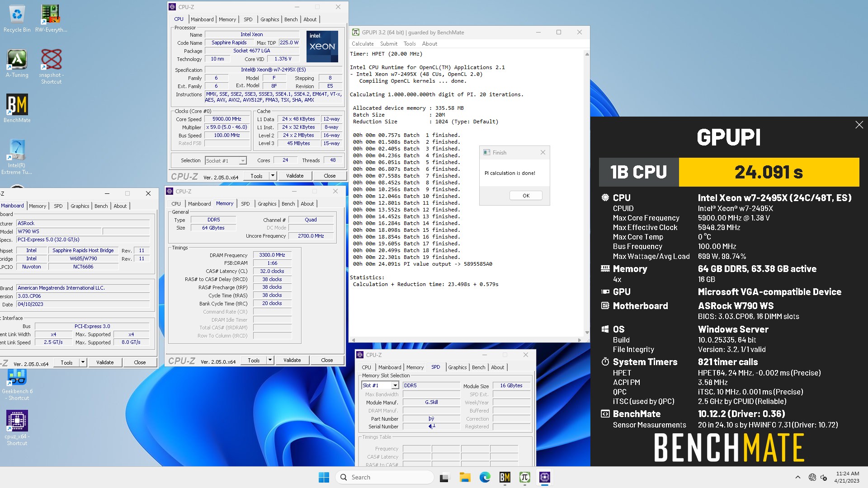868x488 pixels.
Task: Click the GPUPI vertical scrollbar
Action: point(587,193)
